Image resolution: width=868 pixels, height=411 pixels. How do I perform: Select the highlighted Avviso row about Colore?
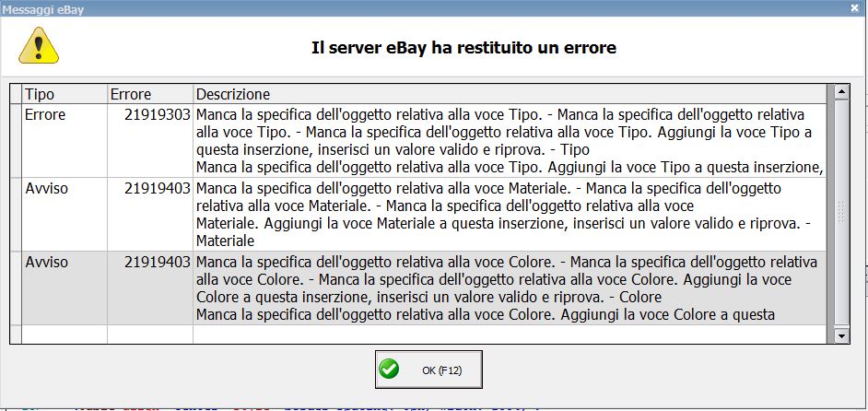418,288
